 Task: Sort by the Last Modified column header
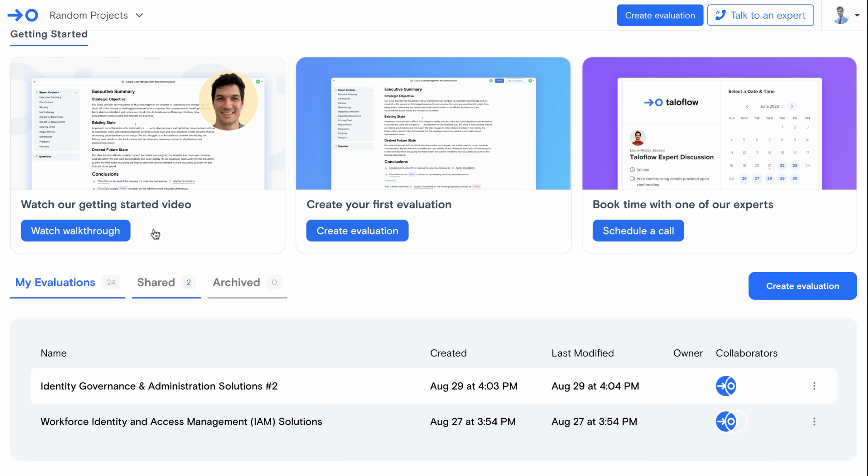(x=582, y=353)
